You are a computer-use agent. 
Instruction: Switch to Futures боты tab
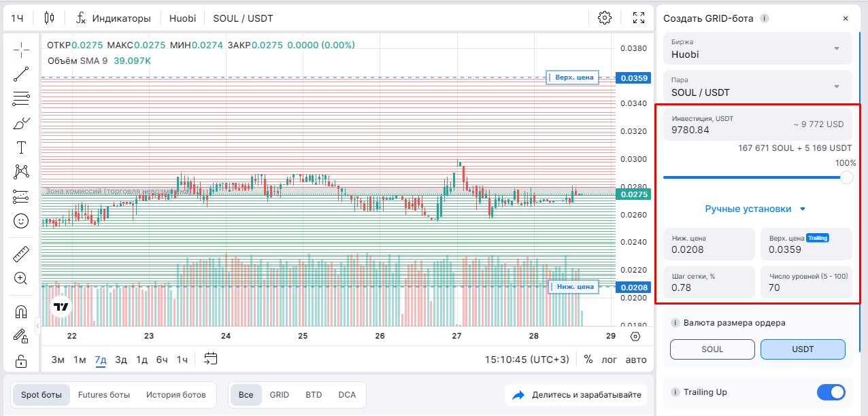tap(103, 394)
